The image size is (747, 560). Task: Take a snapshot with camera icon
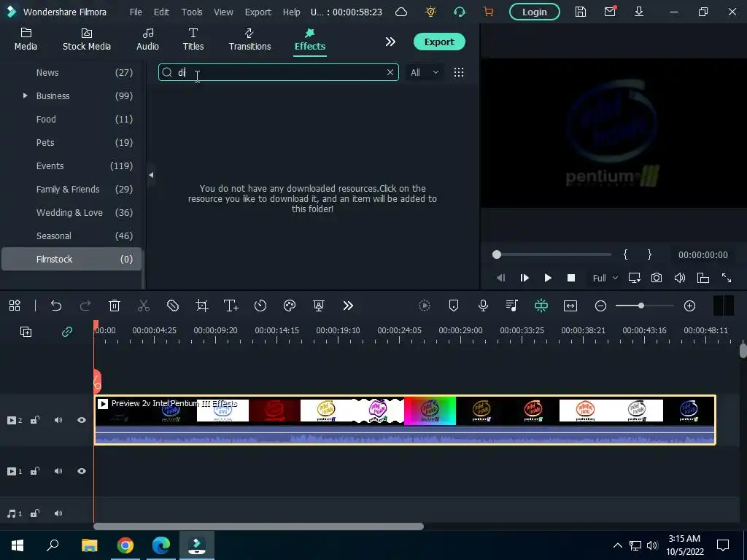pyautogui.click(x=657, y=278)
